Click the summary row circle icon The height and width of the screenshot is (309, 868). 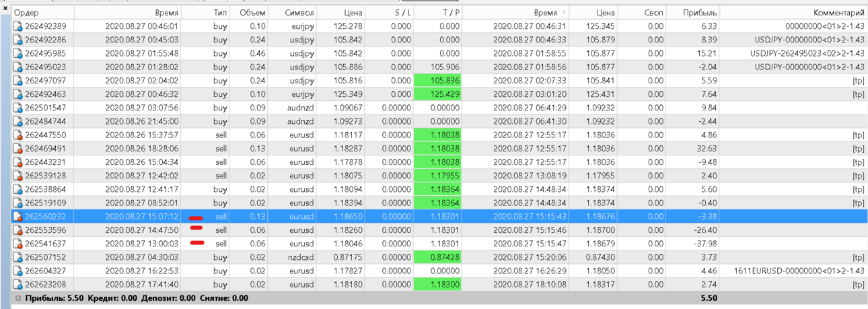click(x=18, y=298)
